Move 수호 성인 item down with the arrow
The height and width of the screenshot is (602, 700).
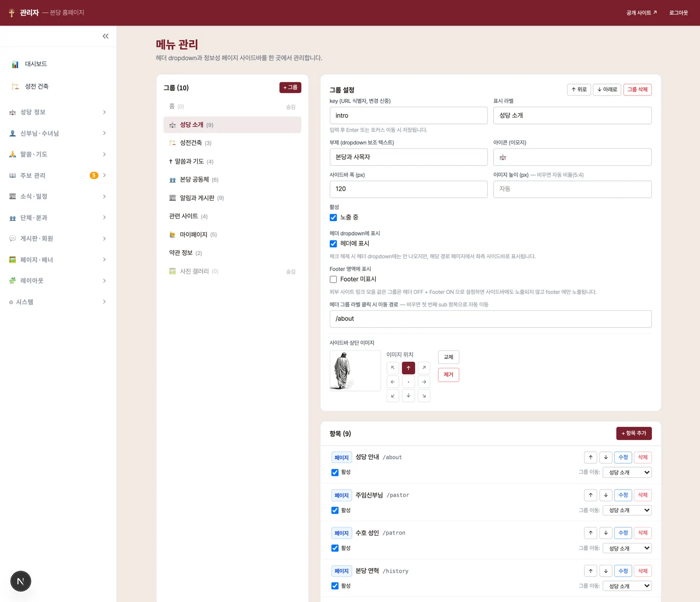pos(606,533)
